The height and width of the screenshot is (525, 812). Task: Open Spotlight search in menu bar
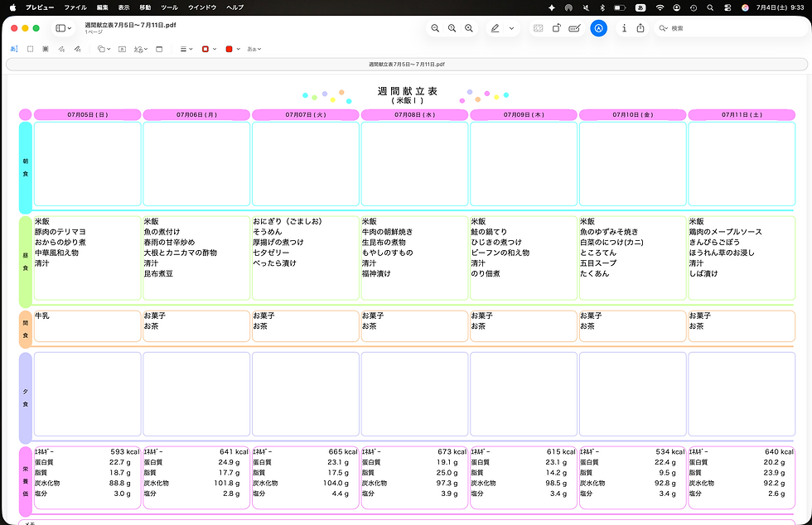pos(711,7)
